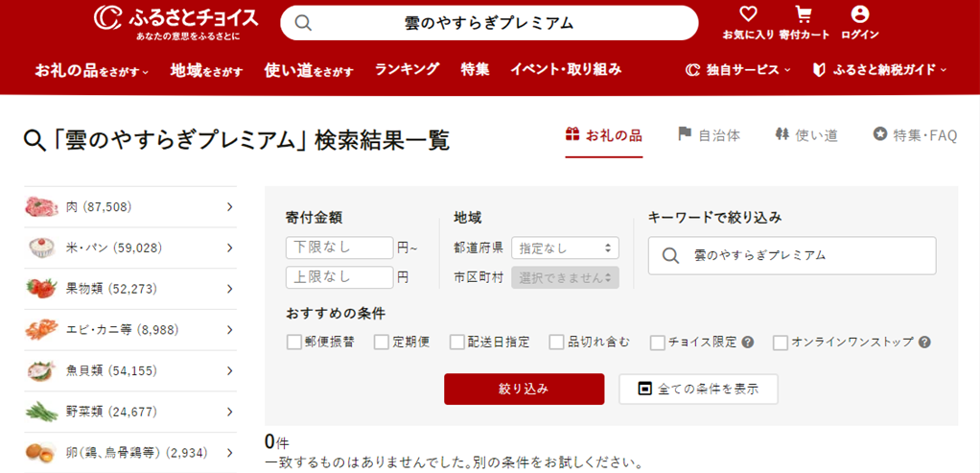Click the 下限なし minimum amount field
Screen dimensions: 980x473
click(340, 248)
